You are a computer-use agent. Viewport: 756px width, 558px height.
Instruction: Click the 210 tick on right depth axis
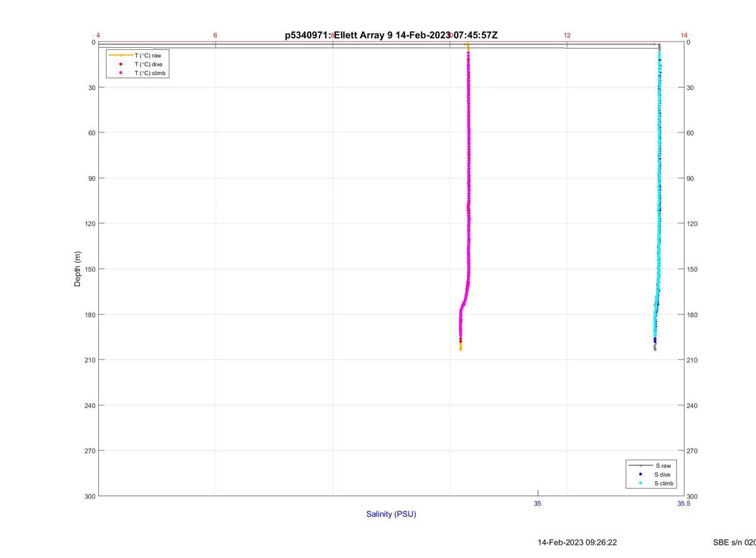point(692,360)
